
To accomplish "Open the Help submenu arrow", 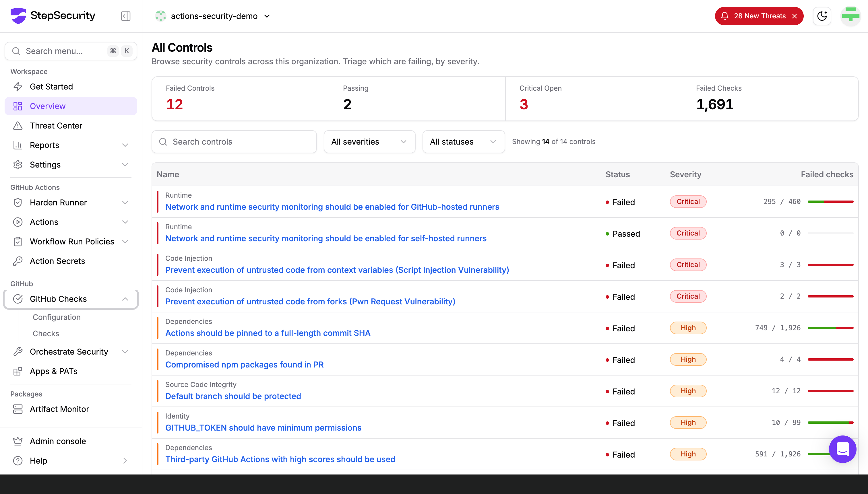I will click(x=125, y=461).
